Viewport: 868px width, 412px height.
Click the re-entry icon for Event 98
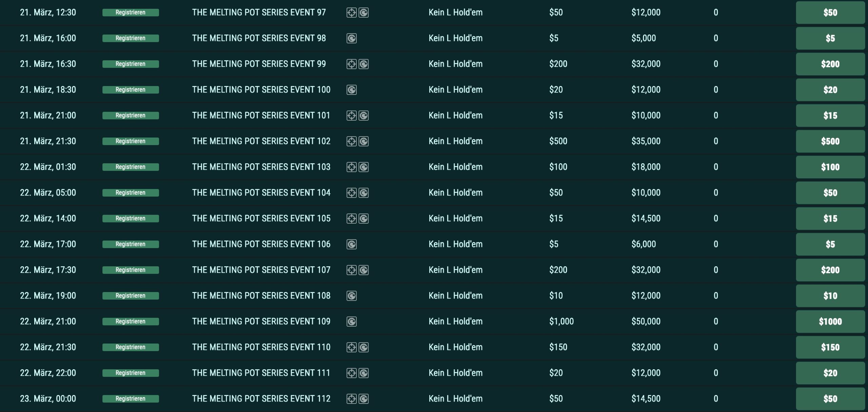352,39
